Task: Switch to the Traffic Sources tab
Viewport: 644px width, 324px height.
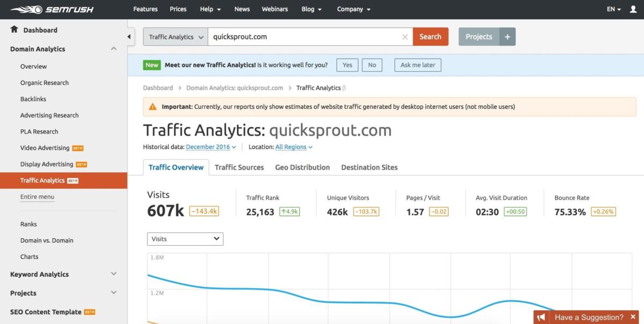Action: click(239, 167)
